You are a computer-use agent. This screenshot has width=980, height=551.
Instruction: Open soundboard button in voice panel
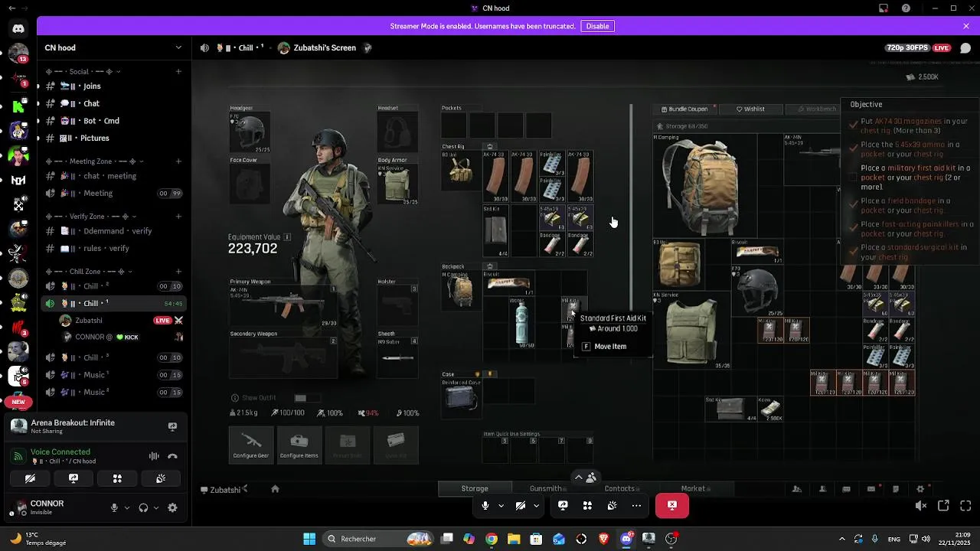161,478
